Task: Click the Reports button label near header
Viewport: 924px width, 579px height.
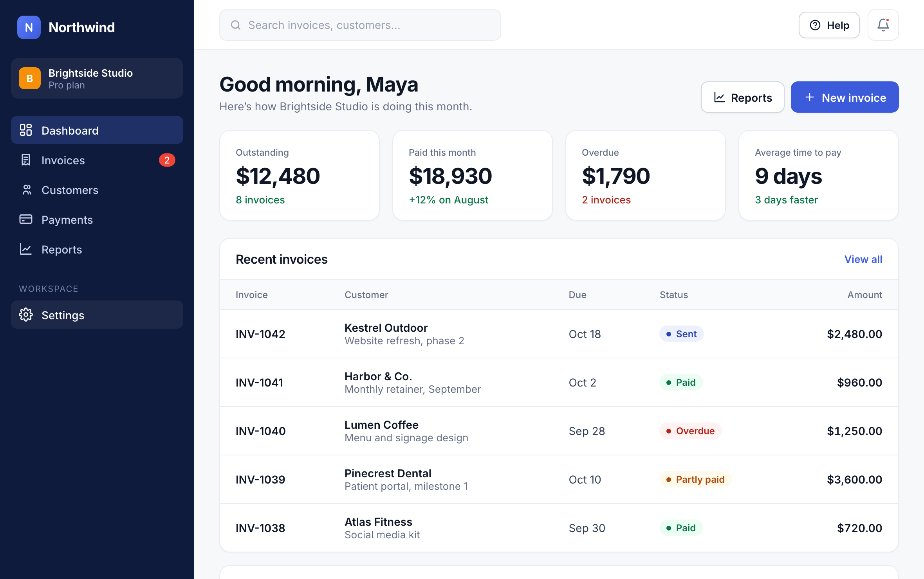Action: [x=752, y=98]
